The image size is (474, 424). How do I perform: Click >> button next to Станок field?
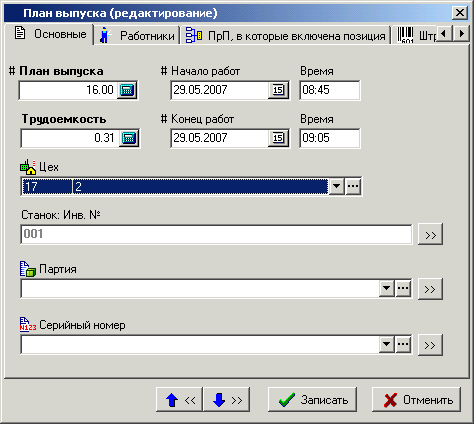click(430, 234)
